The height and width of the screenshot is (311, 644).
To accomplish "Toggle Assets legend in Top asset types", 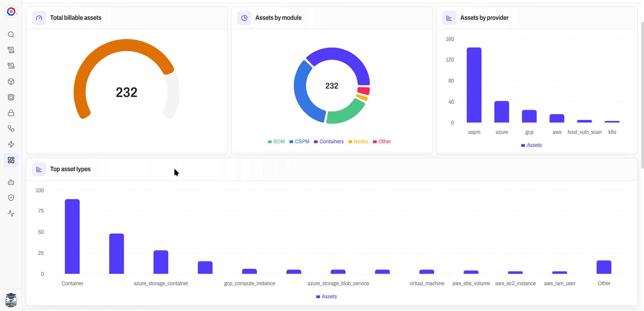I will tap(326, 297).
